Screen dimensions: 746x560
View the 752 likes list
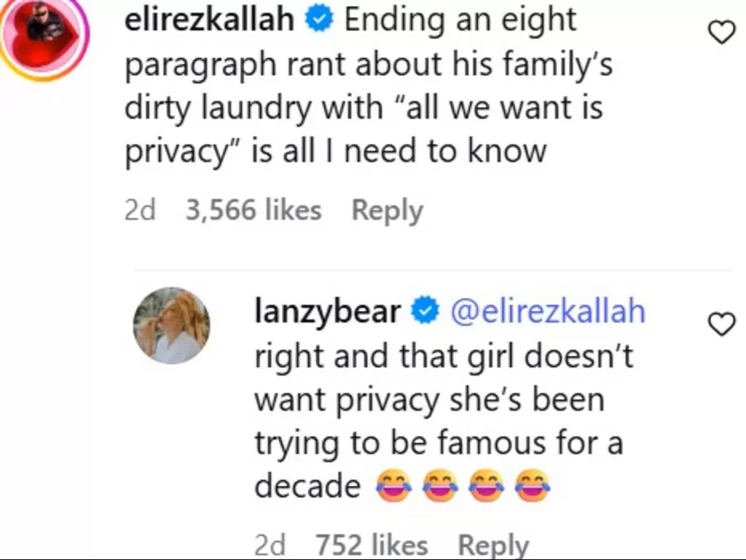tap(372, 545)
